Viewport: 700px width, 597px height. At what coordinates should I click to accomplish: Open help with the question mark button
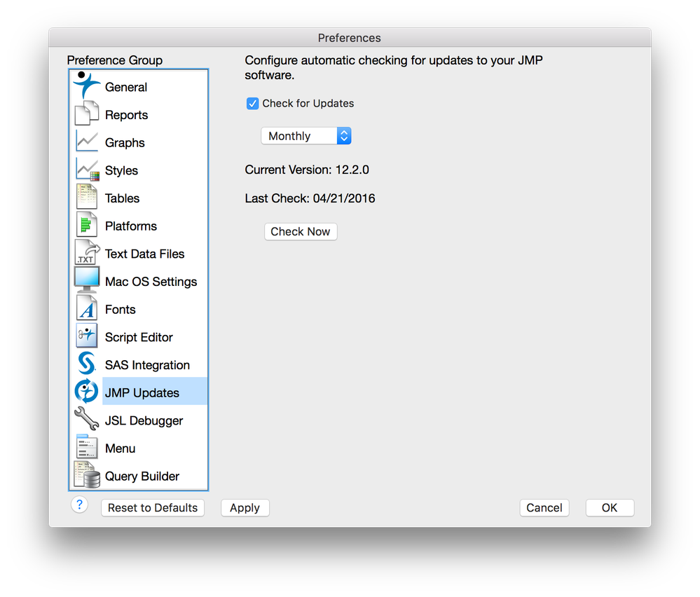pyautogui.click(x=79, y=505)
